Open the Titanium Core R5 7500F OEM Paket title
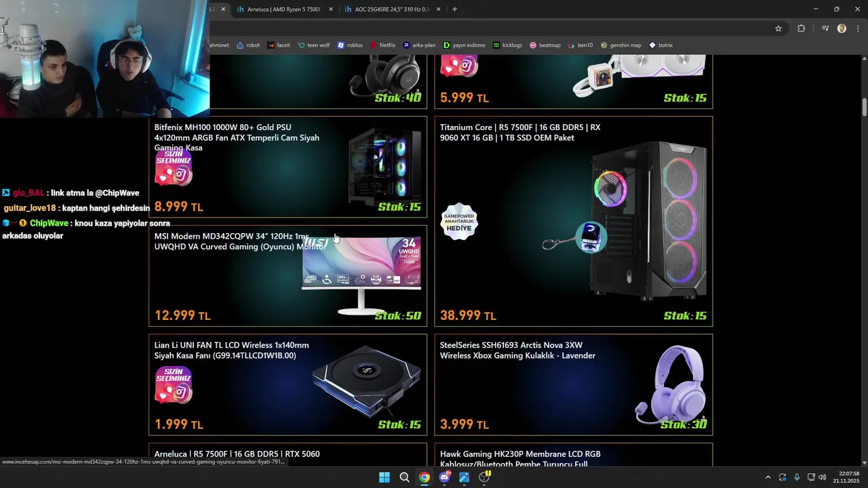Viewport: 868px width, 488px height. pyautogui.click(x=520, y=132)
